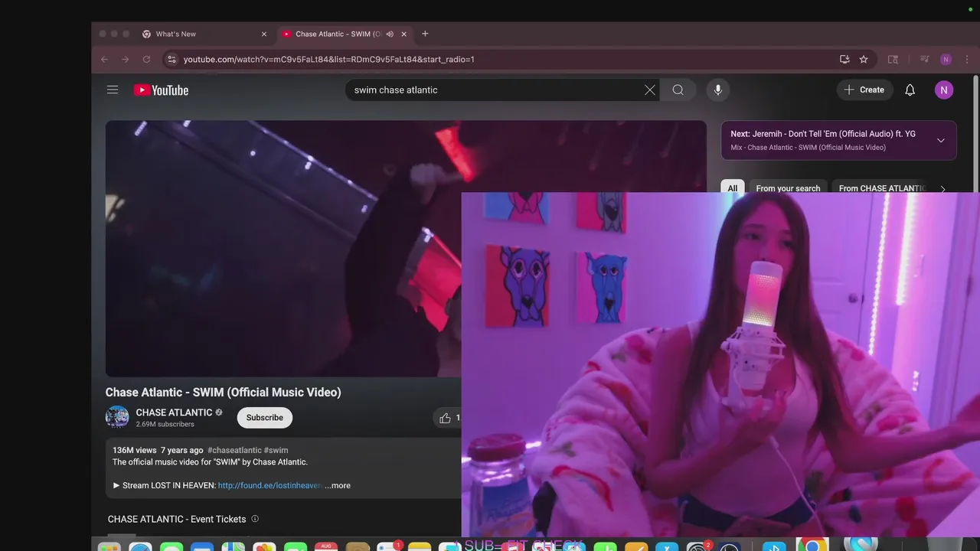Show info about Event Tickets
Viewport: 980px width, 551px height.
pyautogui.click(x=255, y=519)
